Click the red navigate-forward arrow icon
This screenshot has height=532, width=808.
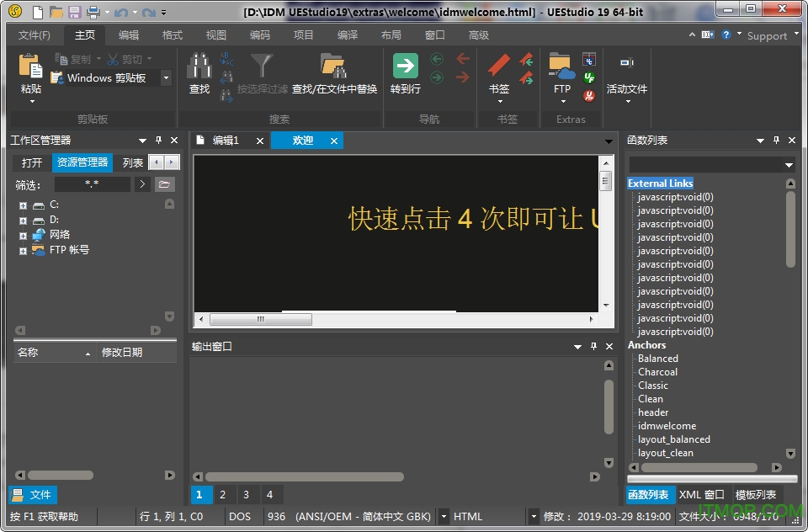coord(463,77)
